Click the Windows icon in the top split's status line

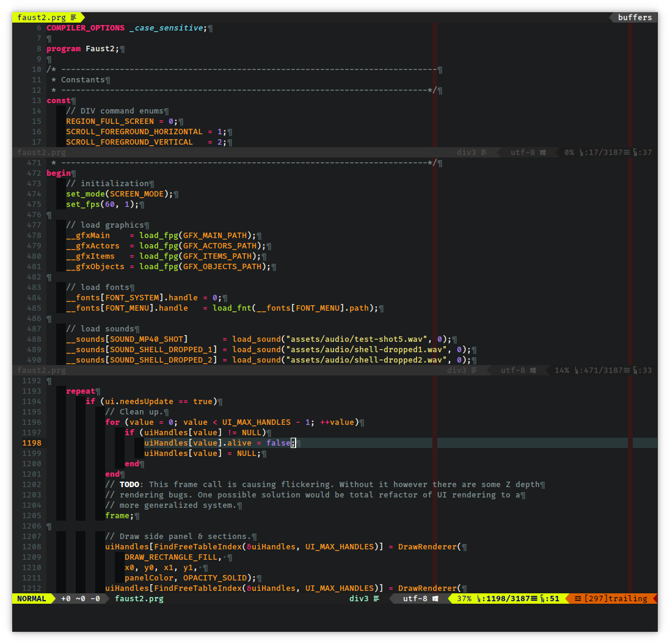click(x=543, y=153)
